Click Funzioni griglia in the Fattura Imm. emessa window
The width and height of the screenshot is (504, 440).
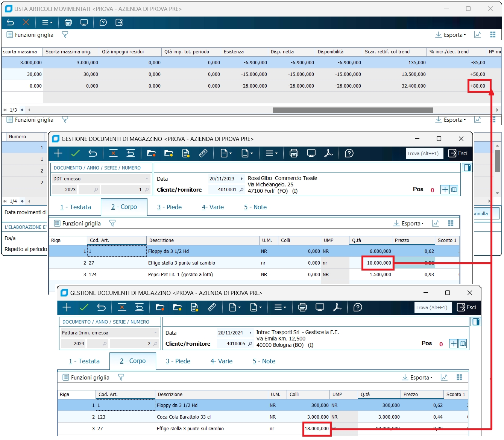86,377
